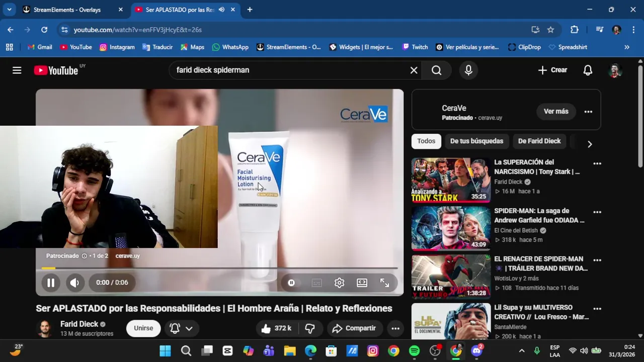The width and height of the screenshot is (644, 362).
Task: Click the Unirse membership button
Action: coord(143,328)
